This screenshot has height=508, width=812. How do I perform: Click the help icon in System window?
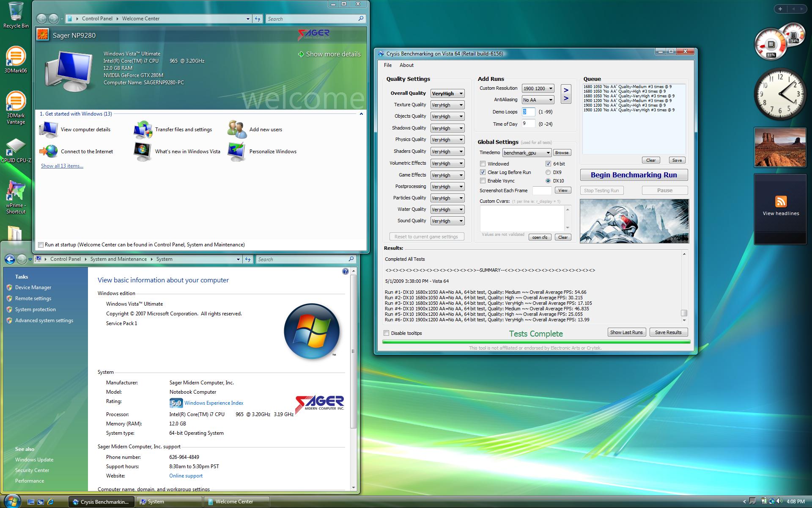click(x=346, y=272)
